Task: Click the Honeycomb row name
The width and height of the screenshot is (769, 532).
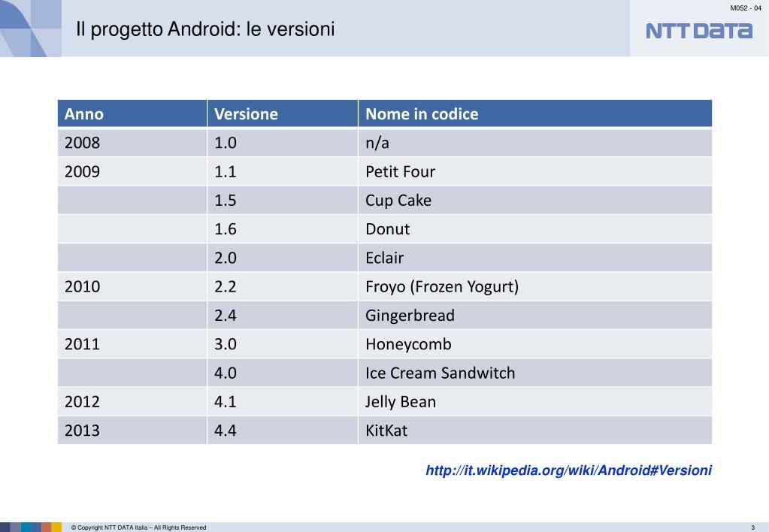Action: 408,344
